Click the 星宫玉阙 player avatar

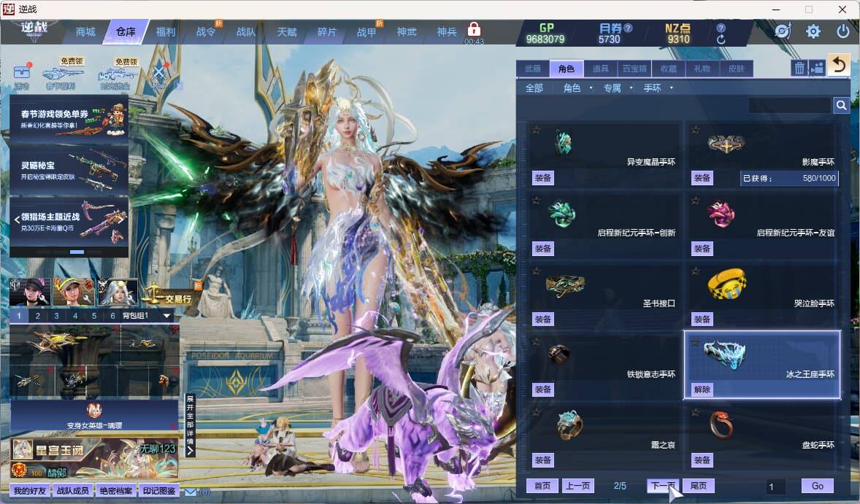22,450
